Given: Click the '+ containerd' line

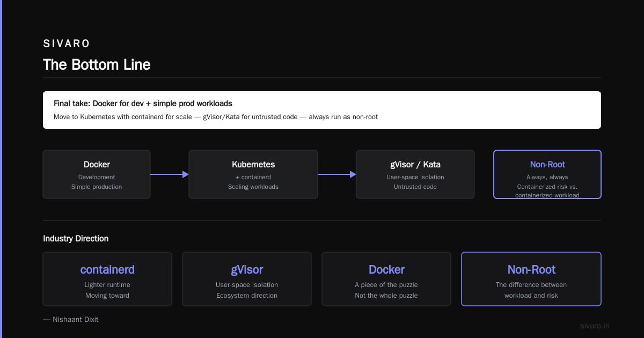Looking at the screenshot, I should pyautogui.click(x=253, y=177).
